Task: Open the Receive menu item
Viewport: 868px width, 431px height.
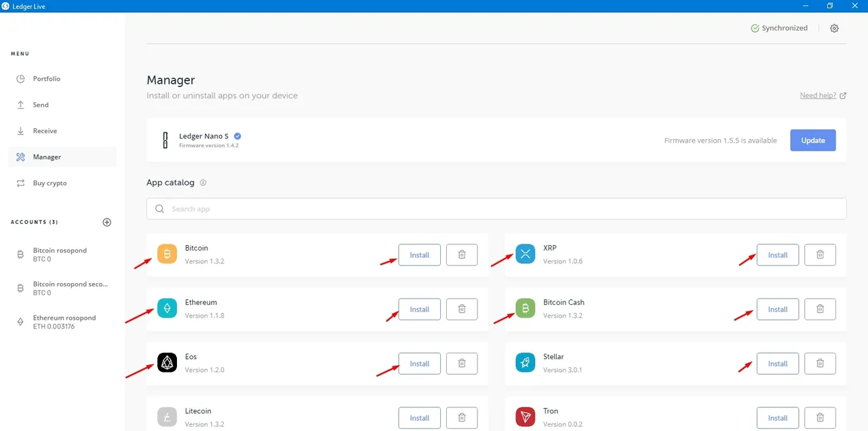Action: coord(62,131)
